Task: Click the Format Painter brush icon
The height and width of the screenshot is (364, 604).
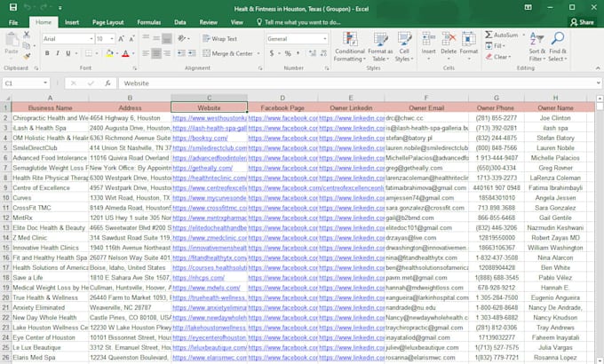Action: [27, 56]
